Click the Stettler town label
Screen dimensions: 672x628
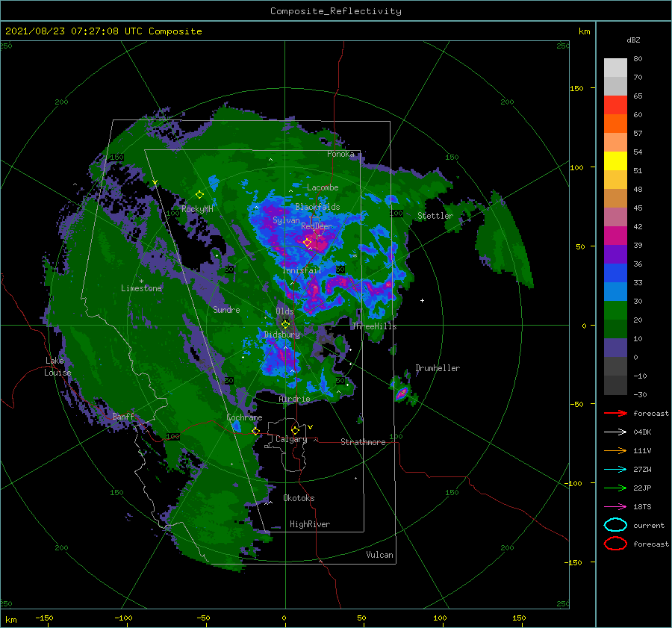[435, 216]
